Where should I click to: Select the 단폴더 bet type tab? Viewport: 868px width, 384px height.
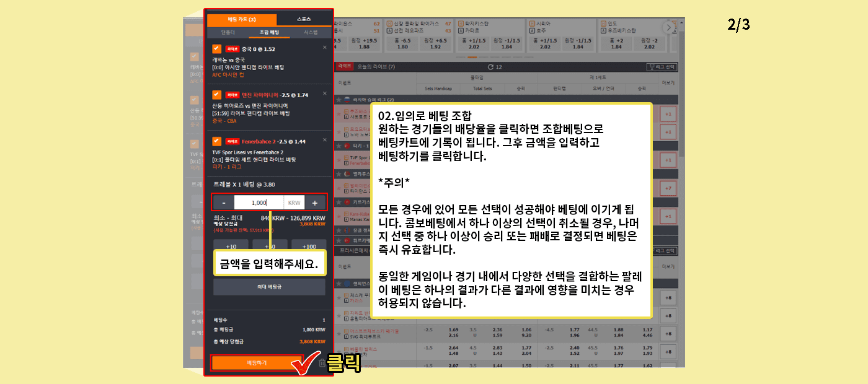coord(228,32)
